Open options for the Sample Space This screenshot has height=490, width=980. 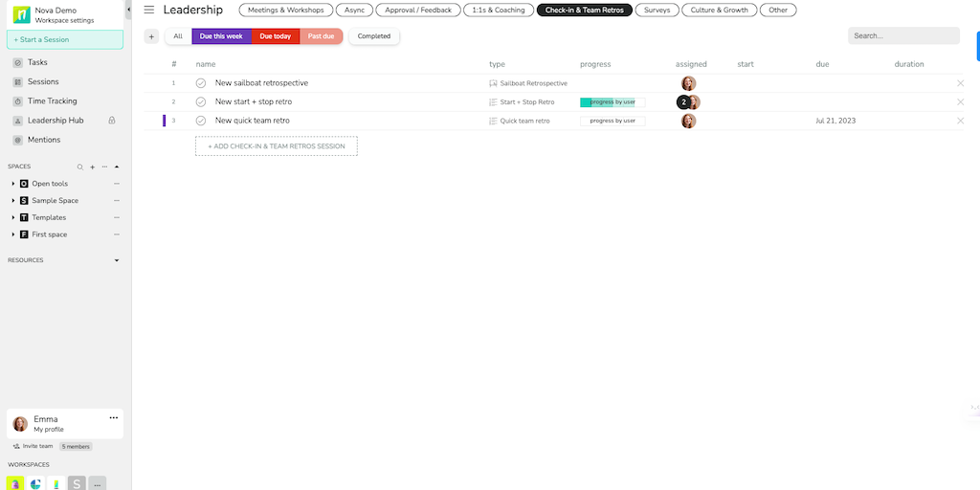(116, 201)
